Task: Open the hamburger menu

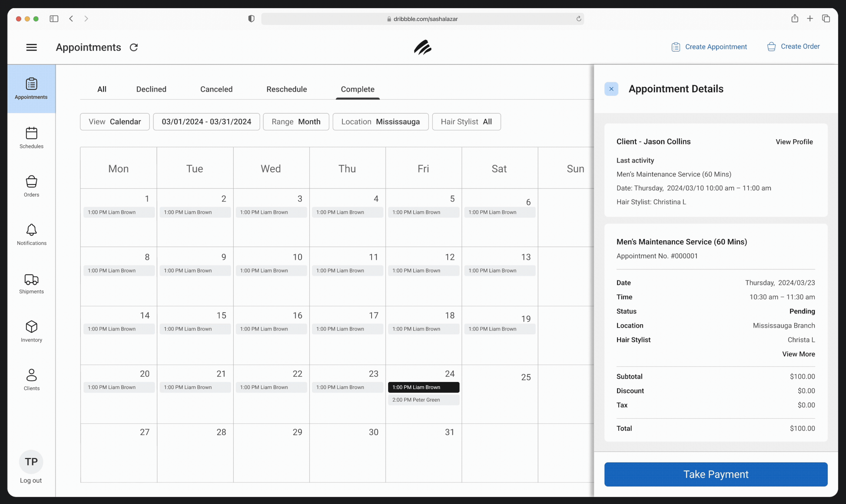Action: 31,47
